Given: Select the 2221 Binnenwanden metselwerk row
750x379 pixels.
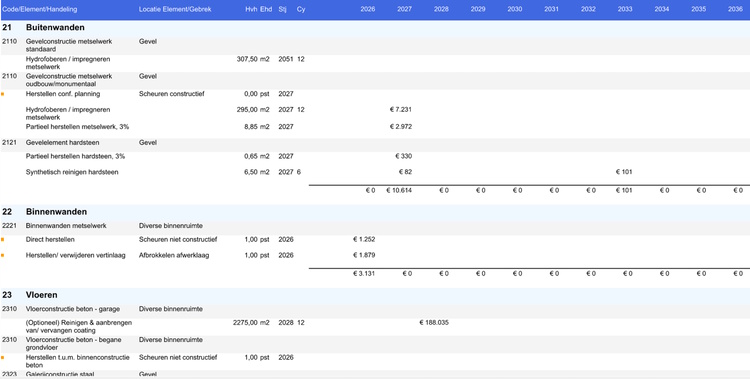Looking at the screenshot, I should (x=375, y=225).
